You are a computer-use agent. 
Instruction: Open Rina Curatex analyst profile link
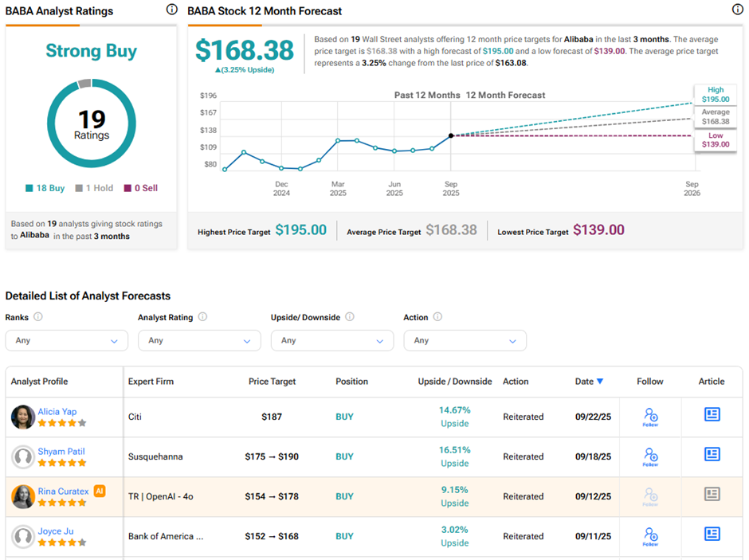(63, 491)
